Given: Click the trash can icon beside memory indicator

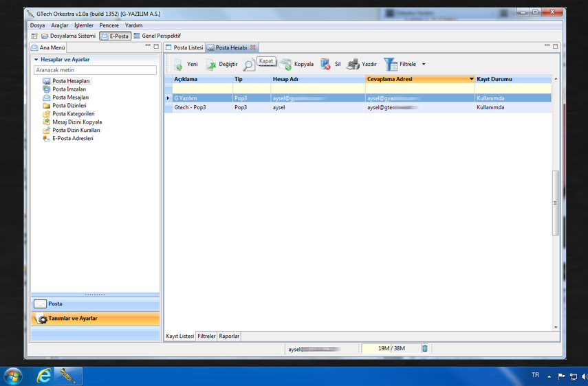Looking at the screenshot, I should click(x=424, y=349).
